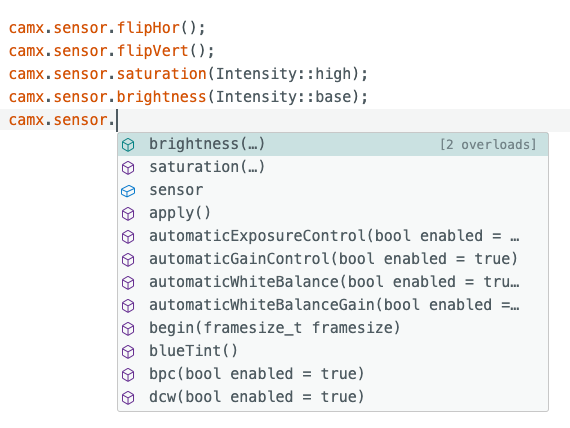
Task: Click the blue field icon beside sensor
Action: [128, 191]
